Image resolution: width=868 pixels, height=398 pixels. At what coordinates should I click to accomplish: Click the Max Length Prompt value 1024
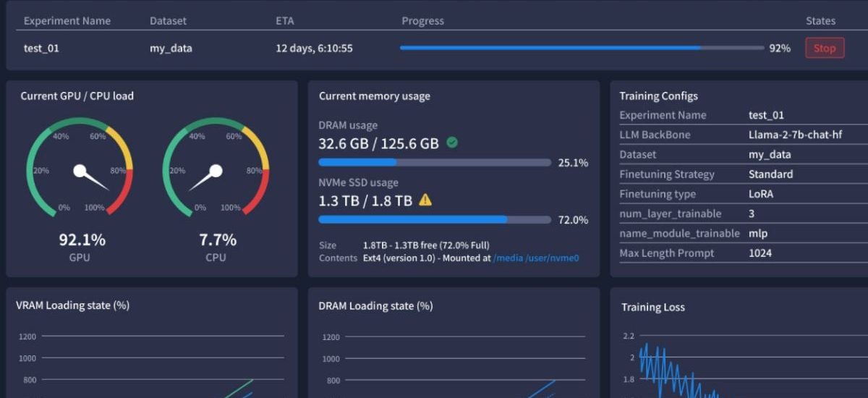(x=760, y=253)
